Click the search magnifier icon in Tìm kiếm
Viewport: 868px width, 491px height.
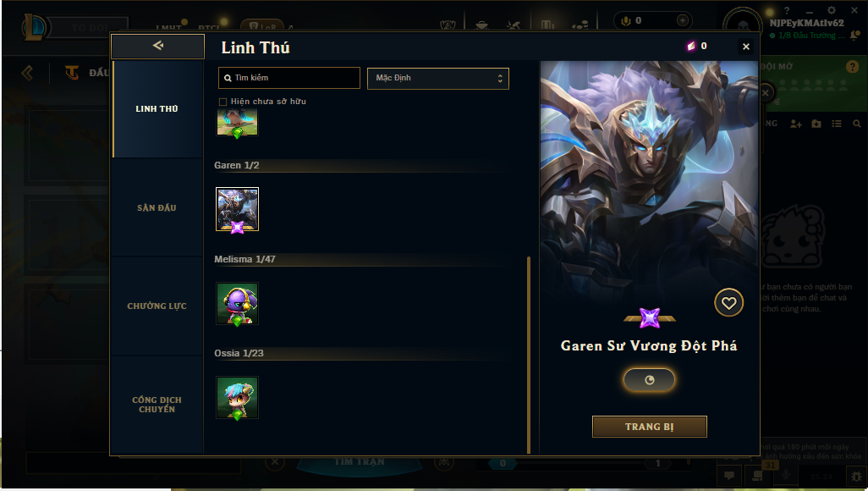coord(228,78)
